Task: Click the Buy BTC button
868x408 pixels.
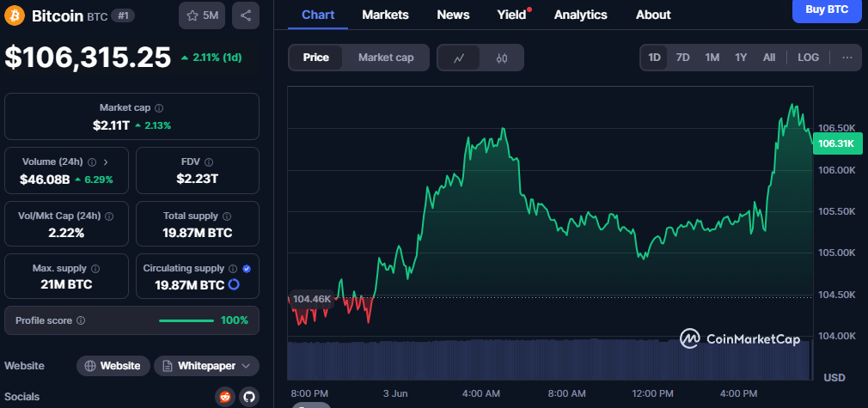Action: tap(827, 9)
